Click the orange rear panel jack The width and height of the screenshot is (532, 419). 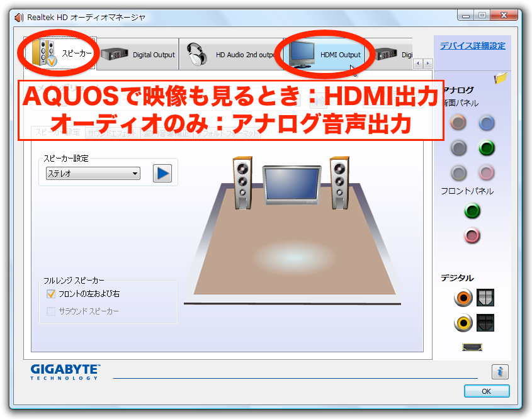coord(458,123)
